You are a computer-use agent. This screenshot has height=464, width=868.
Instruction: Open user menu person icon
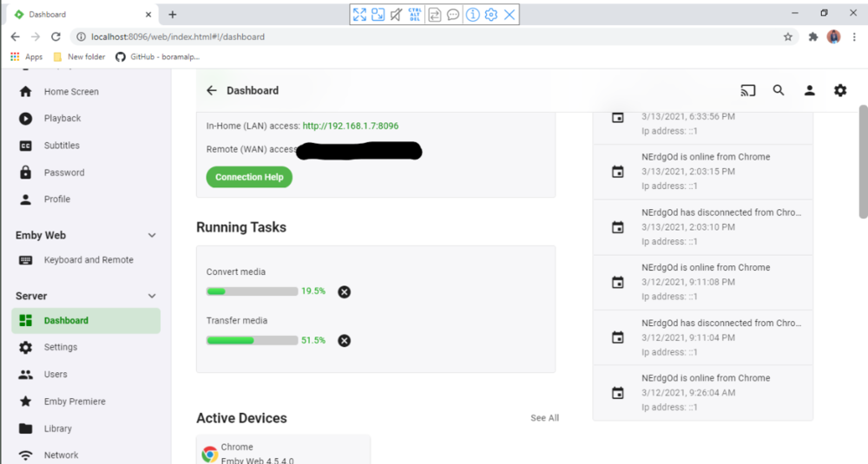pyautogui.click(x=809, y=91)
